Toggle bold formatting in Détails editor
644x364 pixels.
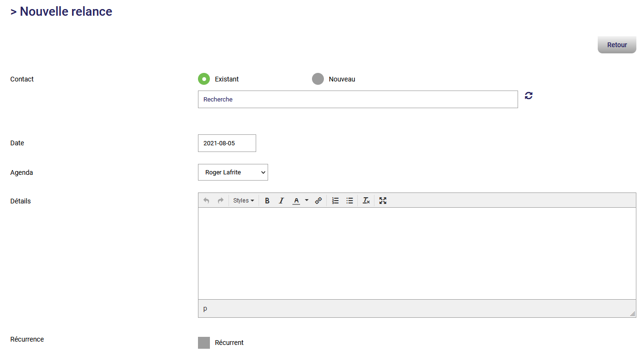click(267, 201)
